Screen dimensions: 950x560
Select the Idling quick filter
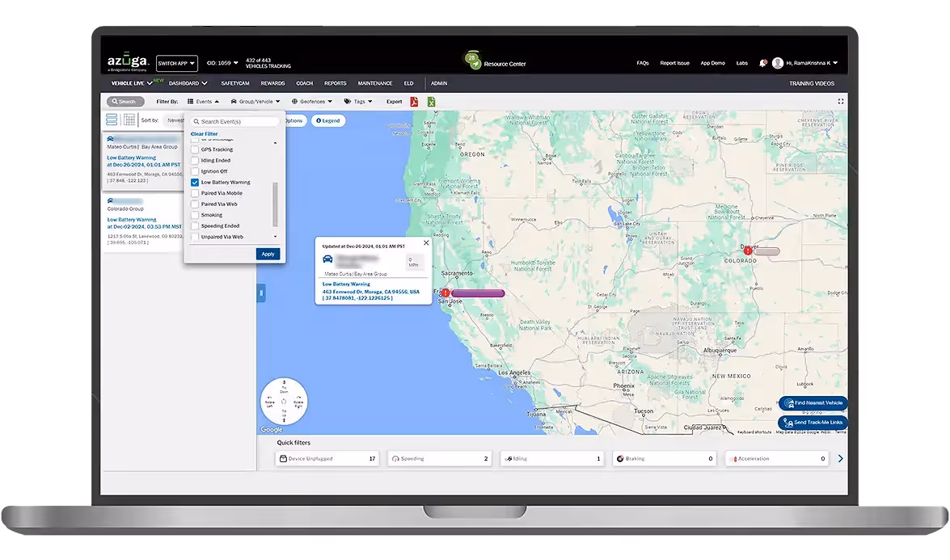click(x=552, y=459)
